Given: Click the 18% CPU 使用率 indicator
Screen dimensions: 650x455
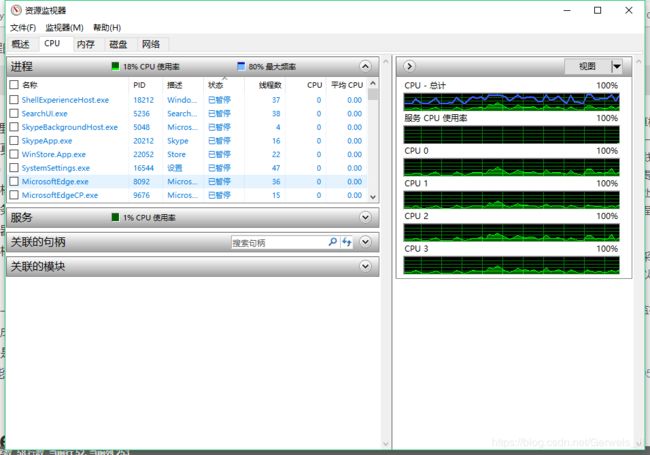Looking at the screenshot, I should tap(146, 66).
